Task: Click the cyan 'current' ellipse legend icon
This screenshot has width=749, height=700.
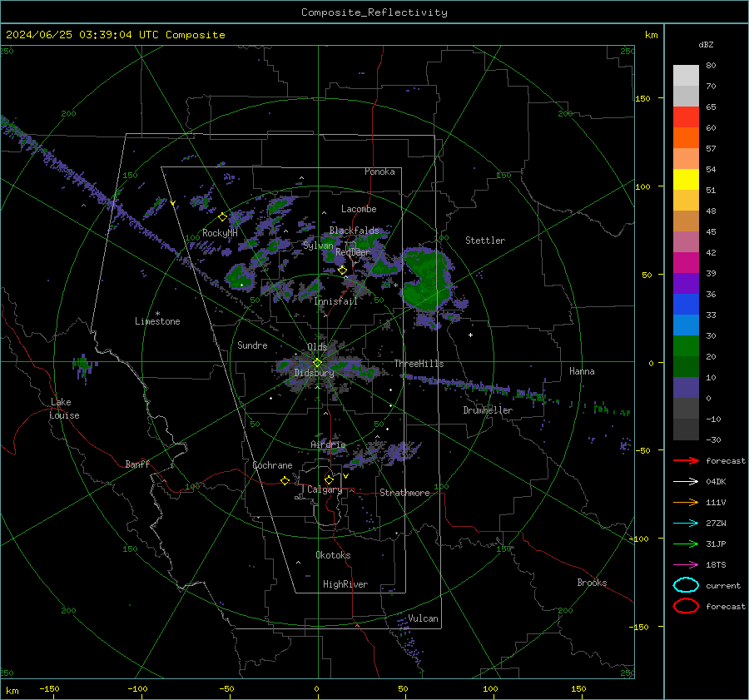Action: click(686, 585)
